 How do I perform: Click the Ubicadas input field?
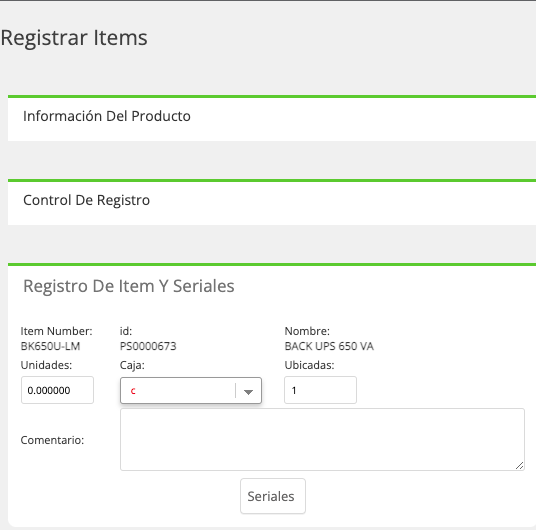point(320,390)
